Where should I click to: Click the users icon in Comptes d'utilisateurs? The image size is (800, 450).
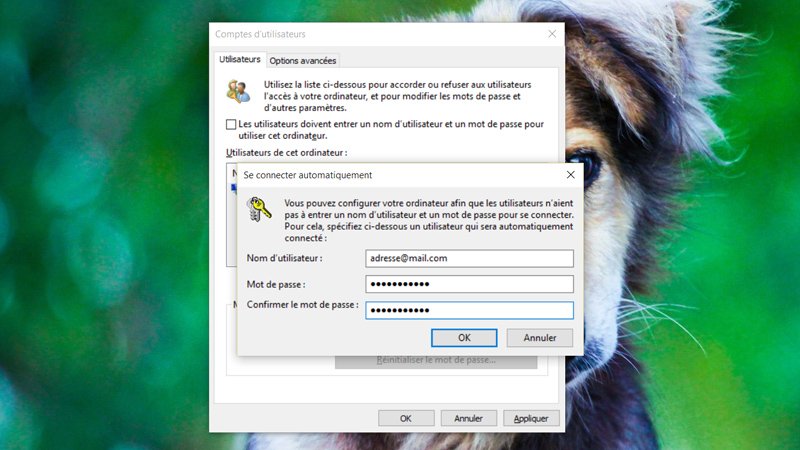click(x=238, y=91)
